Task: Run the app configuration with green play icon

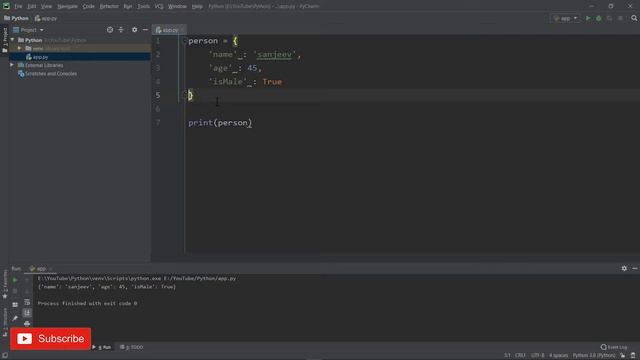Action: [588, 18]
